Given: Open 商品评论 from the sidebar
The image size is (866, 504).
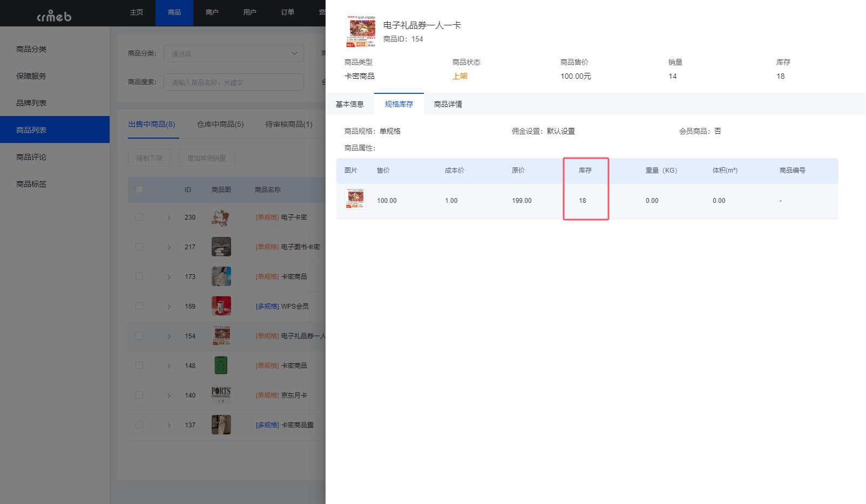Looking at the screenshot, I should (x=31, y=156).
